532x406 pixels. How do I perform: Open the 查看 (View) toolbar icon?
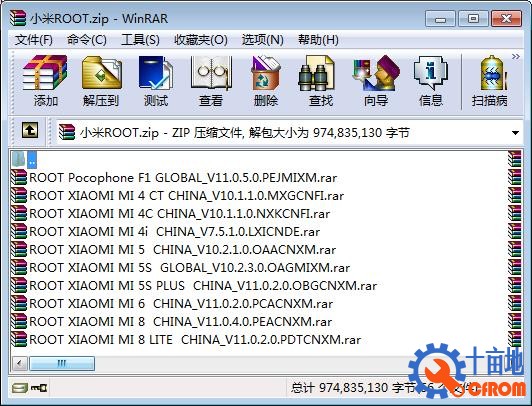point(211,81)
